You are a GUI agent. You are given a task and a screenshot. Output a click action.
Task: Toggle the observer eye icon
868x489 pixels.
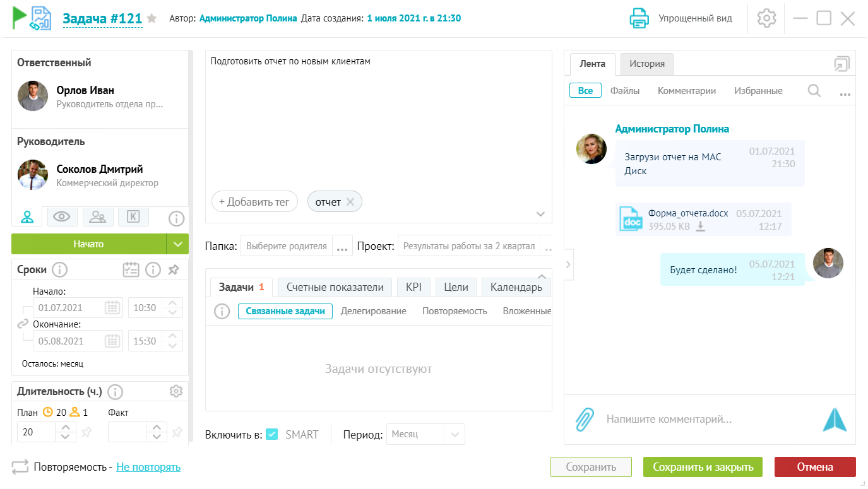(62, 216)
